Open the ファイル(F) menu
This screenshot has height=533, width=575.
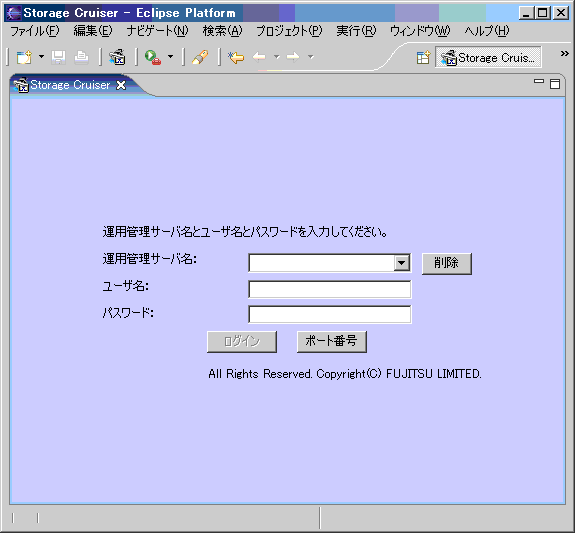[x=34, y=31]
